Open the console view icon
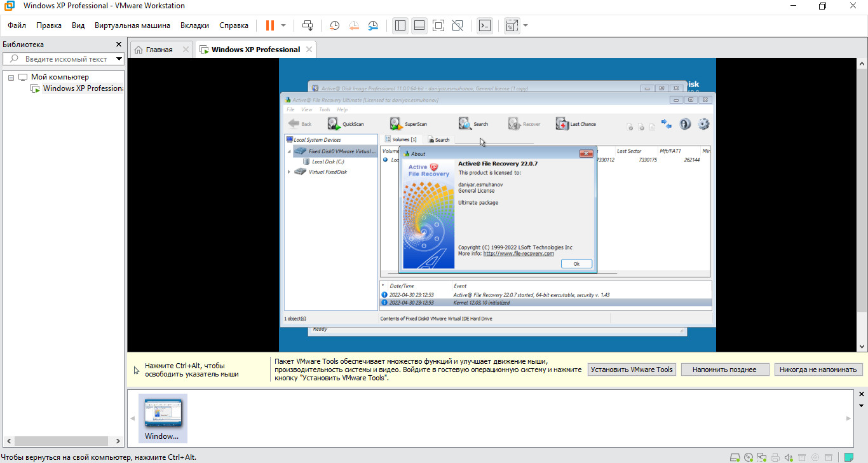 click(x=485, y=25)
